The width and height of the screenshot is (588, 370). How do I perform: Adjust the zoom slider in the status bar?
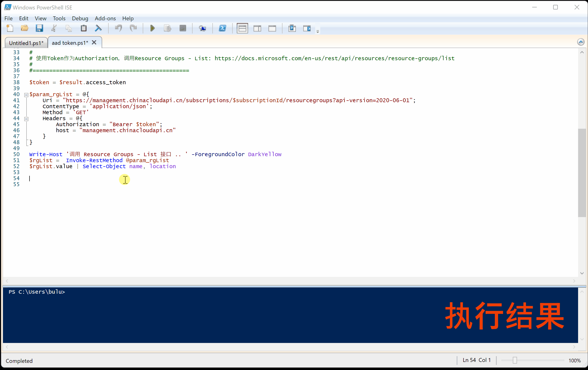pyautogui.click(x=515, y=360)
